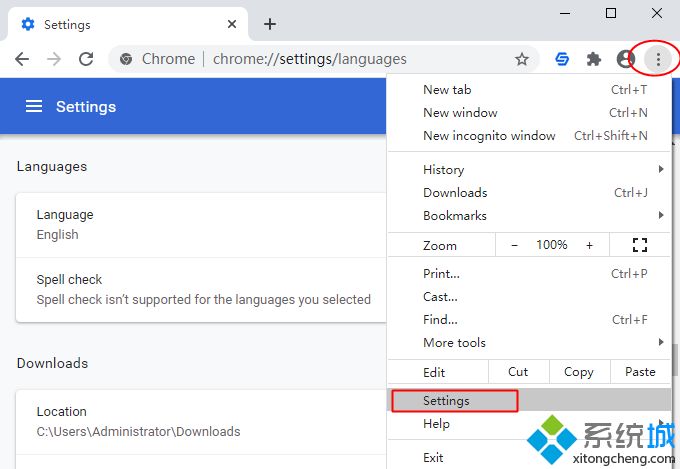
Task: Minimize the Chrome window
Action: click(x=565, y=13)
